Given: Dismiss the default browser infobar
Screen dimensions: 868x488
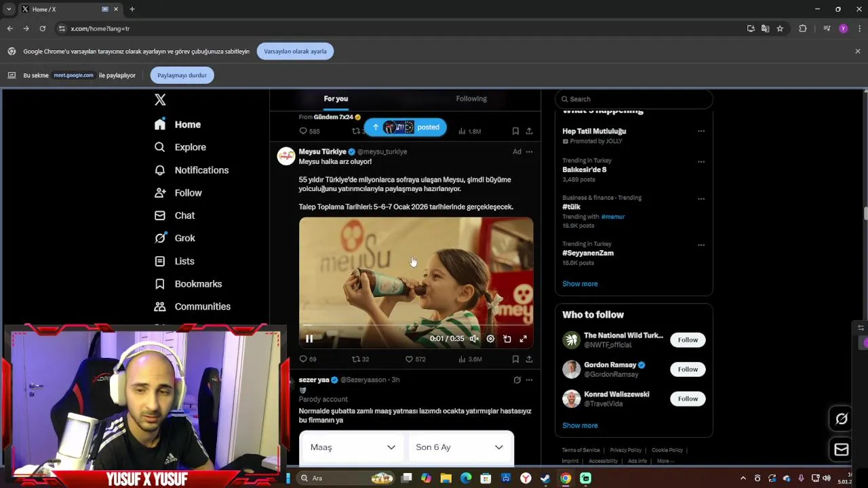Looking at the screenshot, I should 857,52.
